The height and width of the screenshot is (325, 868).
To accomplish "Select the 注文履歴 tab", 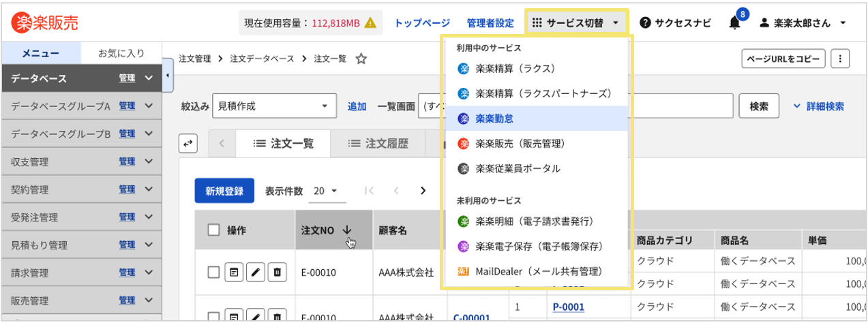I will point(378,143).
